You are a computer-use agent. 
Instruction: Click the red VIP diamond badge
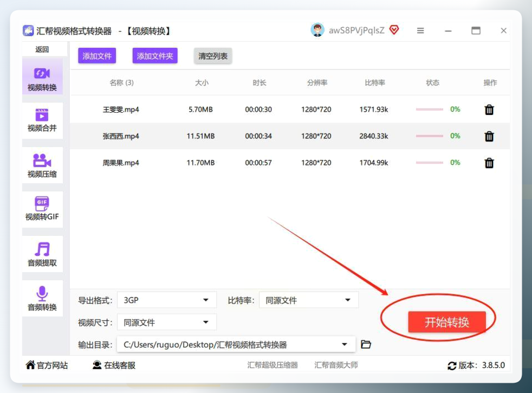coord(394,30)
